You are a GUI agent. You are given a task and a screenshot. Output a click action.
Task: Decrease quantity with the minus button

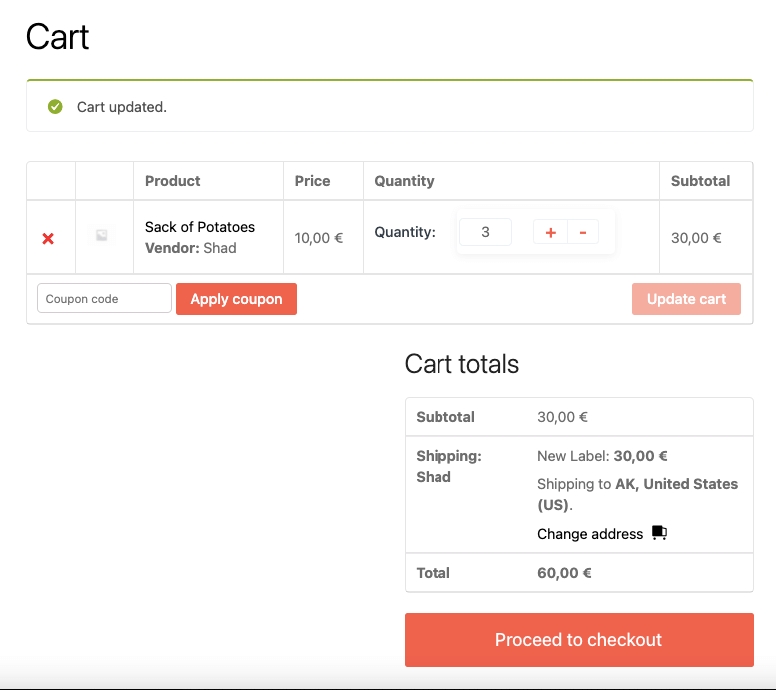click(x=583, y=232)
